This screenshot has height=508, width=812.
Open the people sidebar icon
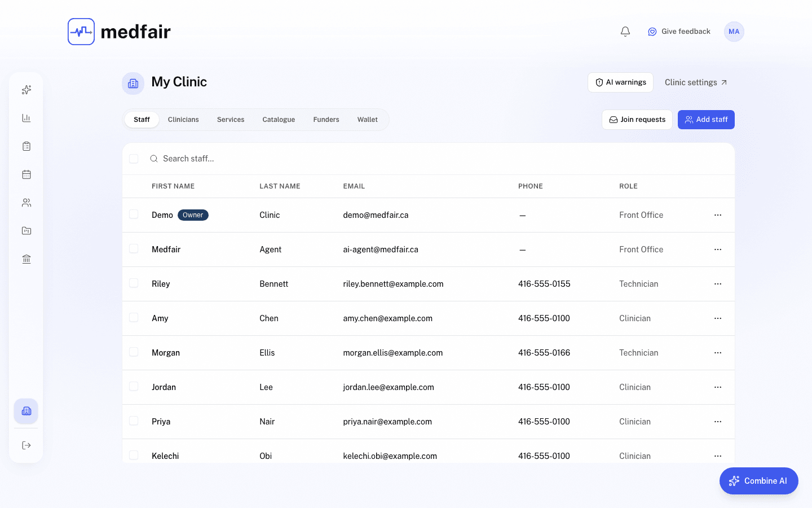pos(27,203)
